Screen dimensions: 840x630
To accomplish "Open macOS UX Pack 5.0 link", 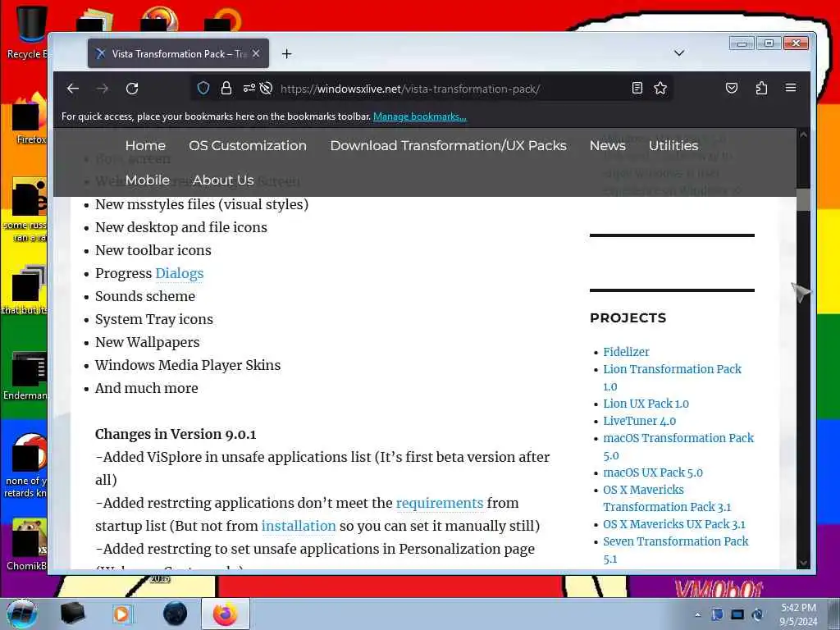I will [x=652, y=472].
